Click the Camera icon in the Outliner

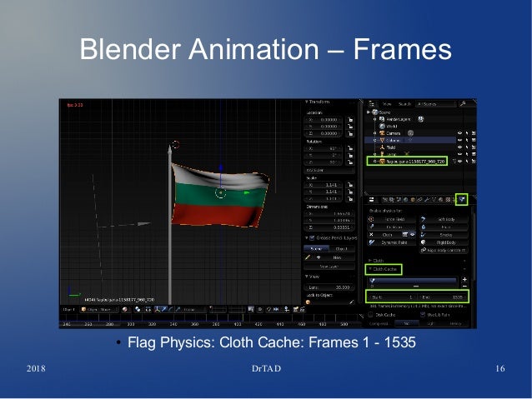point(382,133)
